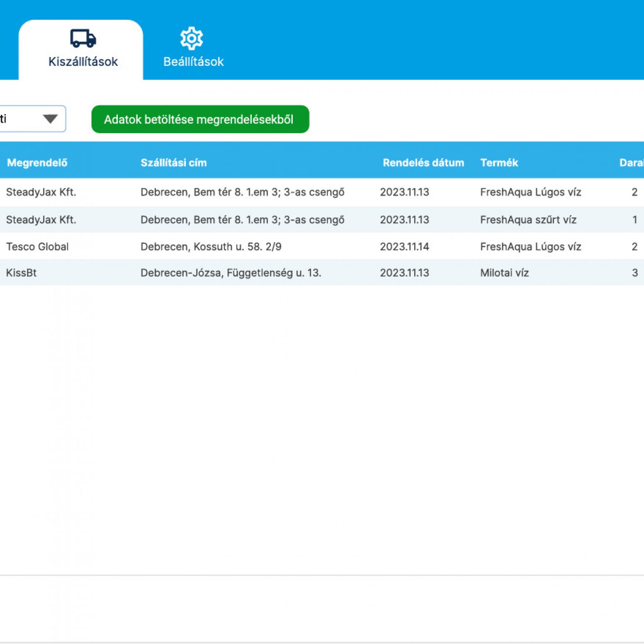
Task: Sort by the Megrendelő column header
Action: [37, 163]
